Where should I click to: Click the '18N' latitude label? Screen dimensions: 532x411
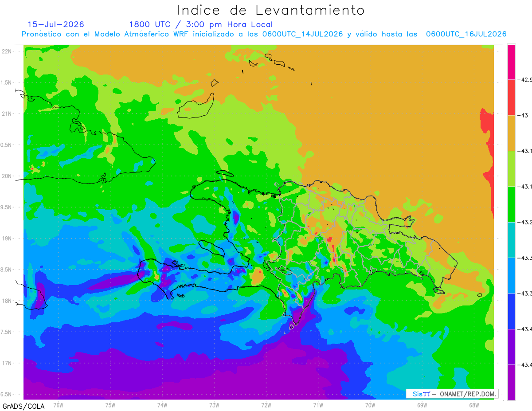click(8, 301)
